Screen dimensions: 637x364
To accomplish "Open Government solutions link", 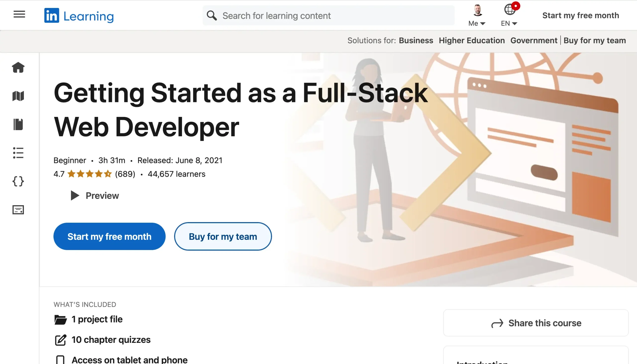I will coord(533,41).
